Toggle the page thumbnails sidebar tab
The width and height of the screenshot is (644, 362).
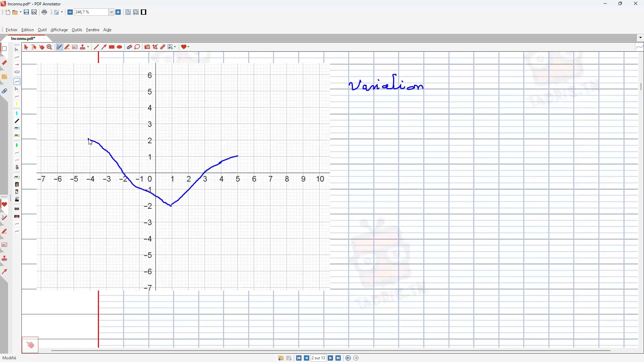[x=4, y=49]
